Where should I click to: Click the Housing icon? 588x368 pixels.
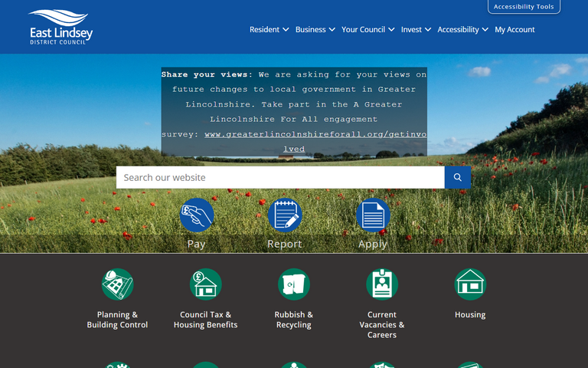(469, 284)
